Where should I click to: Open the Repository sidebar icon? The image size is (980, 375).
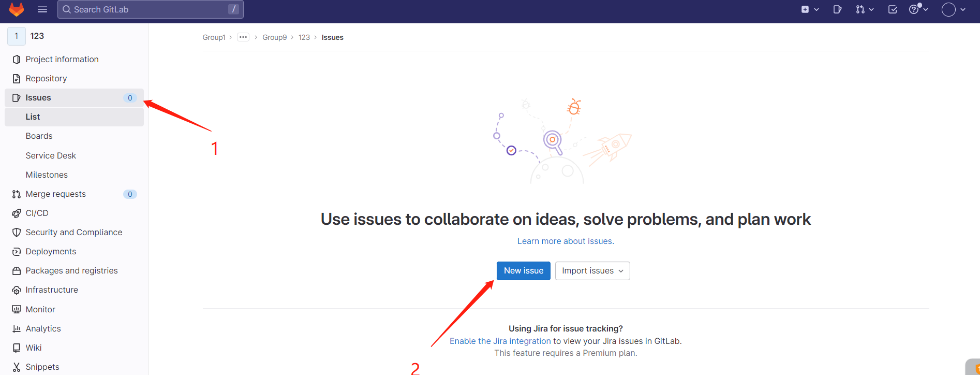(17, 79)
